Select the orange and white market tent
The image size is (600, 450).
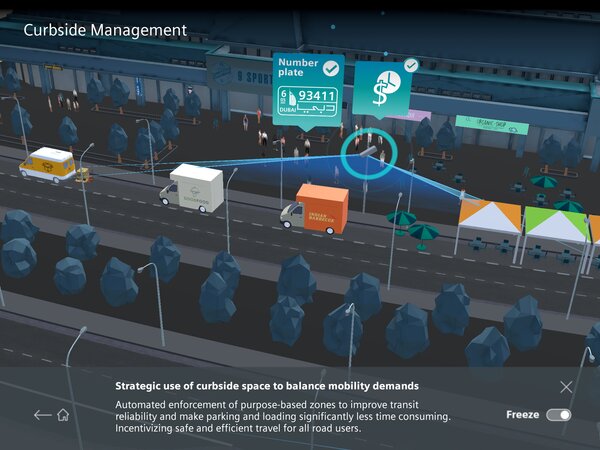[x=489, y=216]
